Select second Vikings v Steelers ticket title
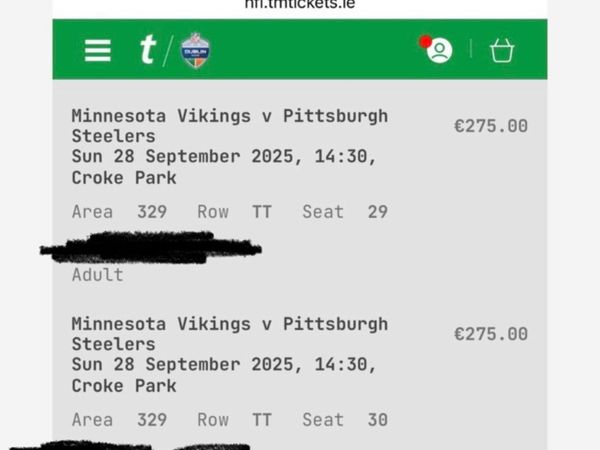 click(230, 334)
